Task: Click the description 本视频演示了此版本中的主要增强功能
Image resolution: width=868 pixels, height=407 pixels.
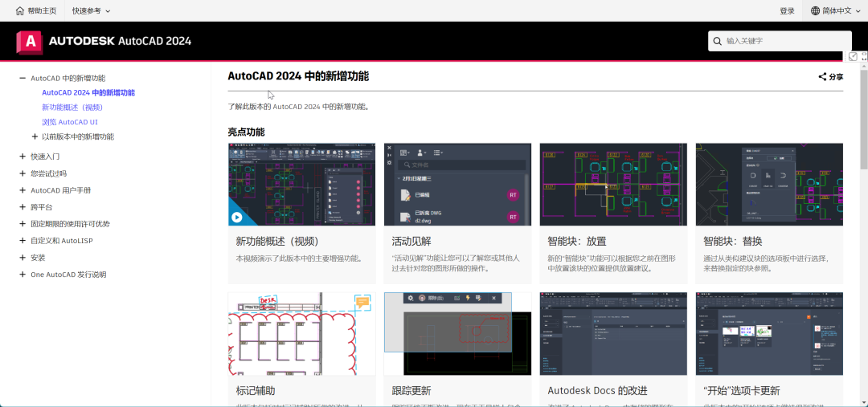Action: click(299, 258)
